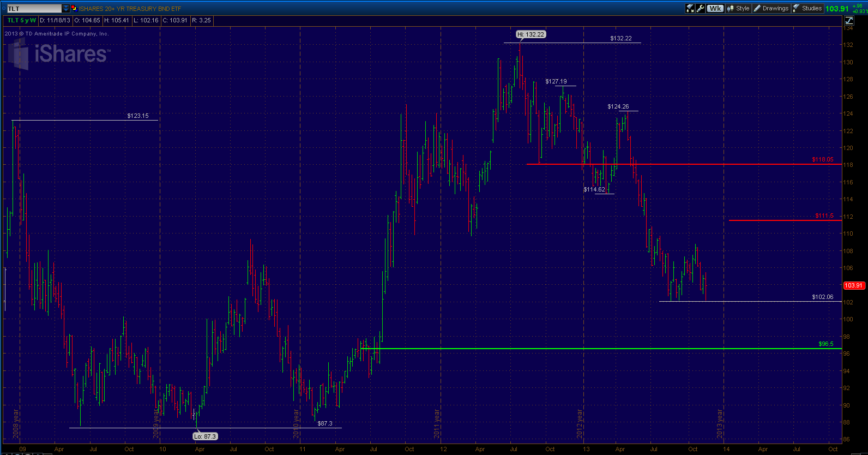Click the L: 102.16 low value

pyautogui.click(x=146, y=20)
